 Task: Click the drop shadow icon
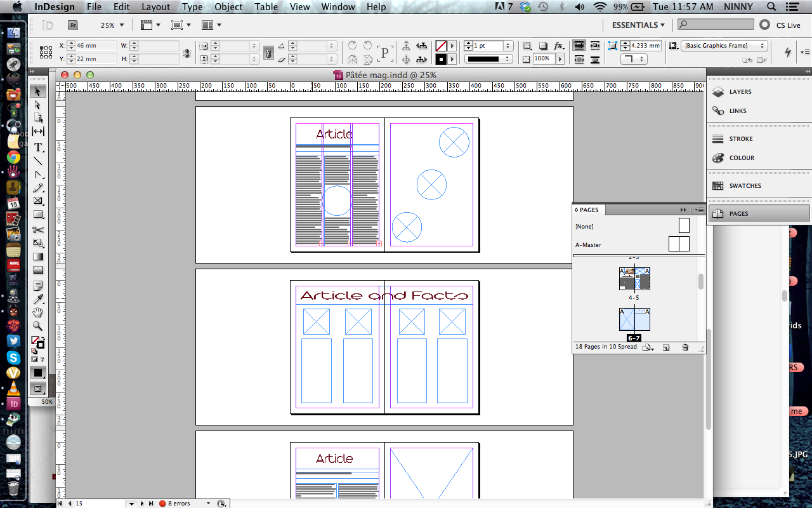[x=543, y=46]
